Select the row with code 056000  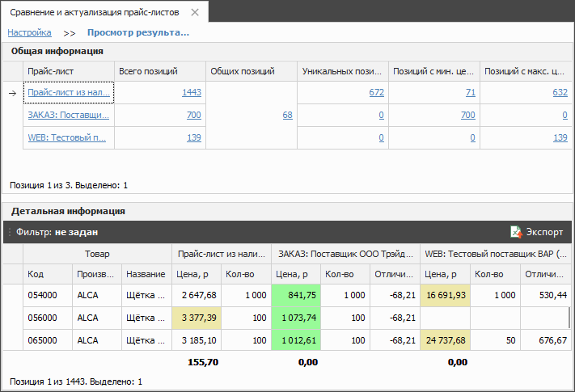click(287, 318)
